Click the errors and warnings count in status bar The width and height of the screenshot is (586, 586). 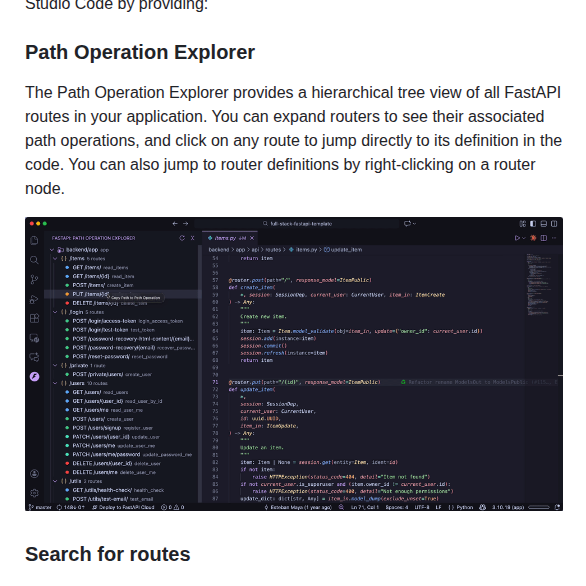(x=173, y=507)
